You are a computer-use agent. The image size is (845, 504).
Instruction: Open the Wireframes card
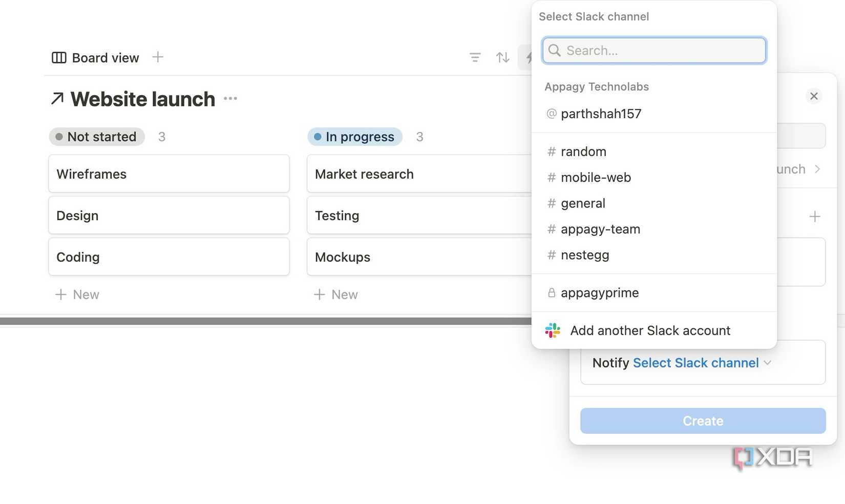169,174
